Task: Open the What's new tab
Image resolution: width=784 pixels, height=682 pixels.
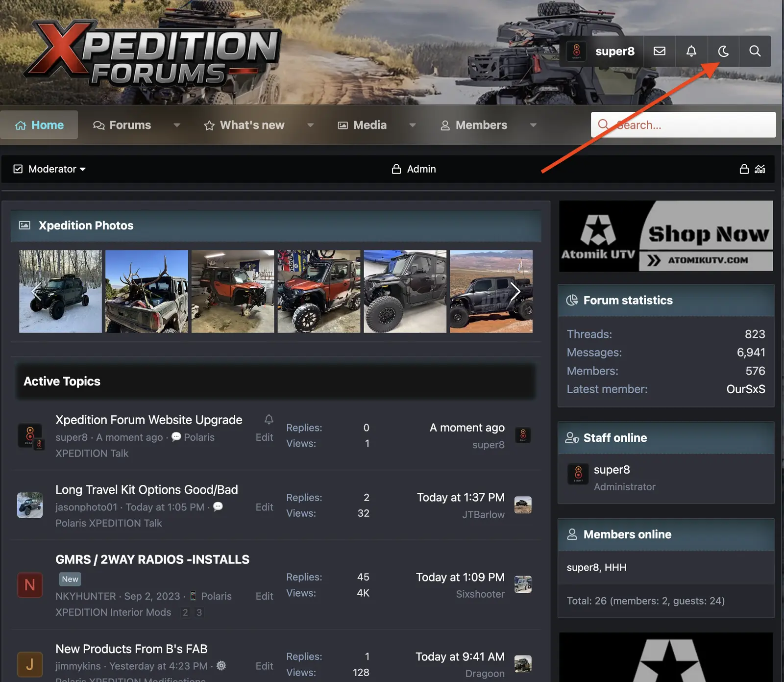Action: [244, 125]
